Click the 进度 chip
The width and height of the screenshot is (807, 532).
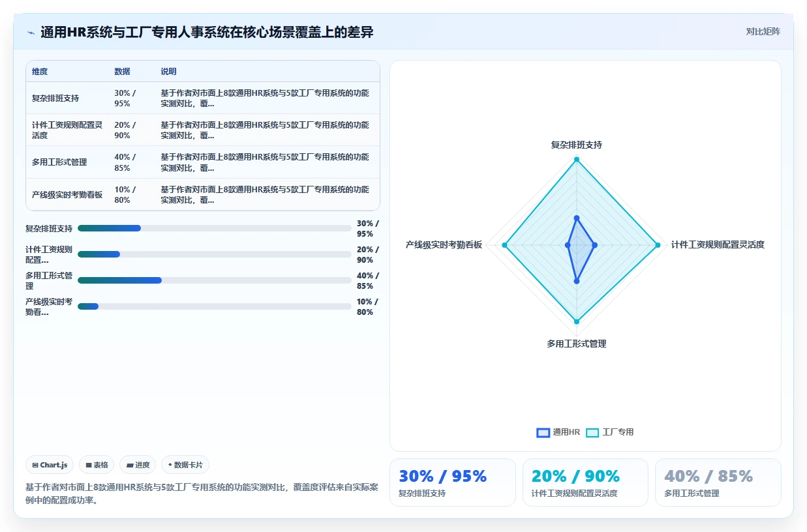(138, 465)
